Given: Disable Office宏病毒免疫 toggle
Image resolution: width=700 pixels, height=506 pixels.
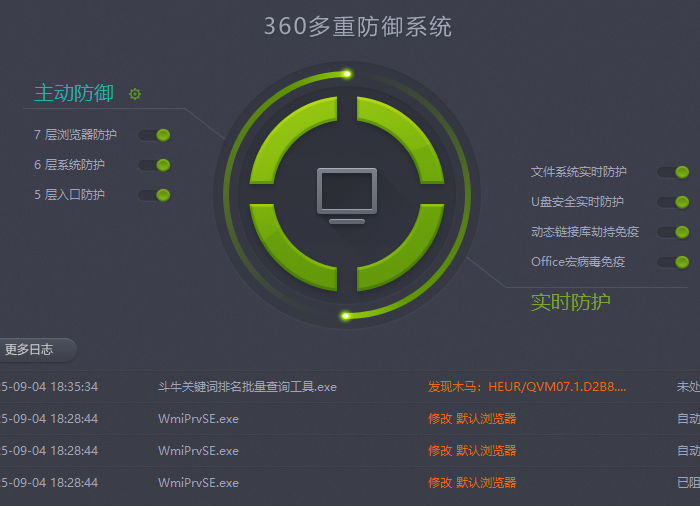Looking at the screenshot, I should 674,262.
